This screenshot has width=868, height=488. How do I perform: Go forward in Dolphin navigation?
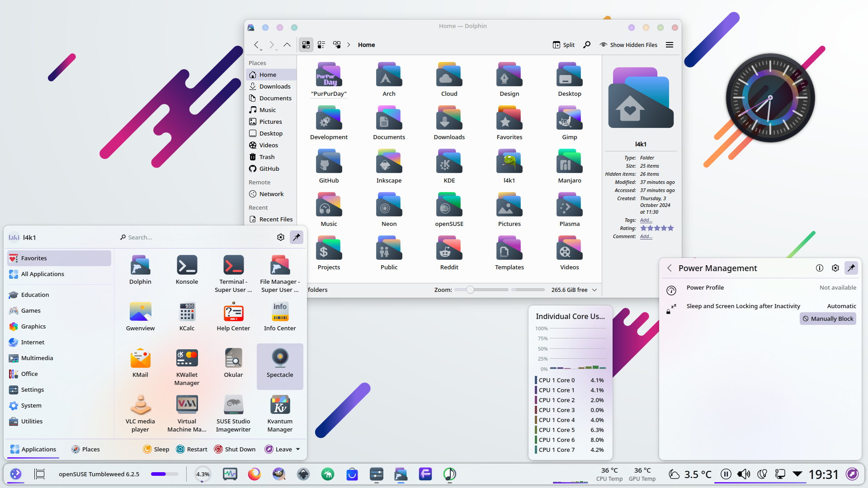(x=272, y=45)
